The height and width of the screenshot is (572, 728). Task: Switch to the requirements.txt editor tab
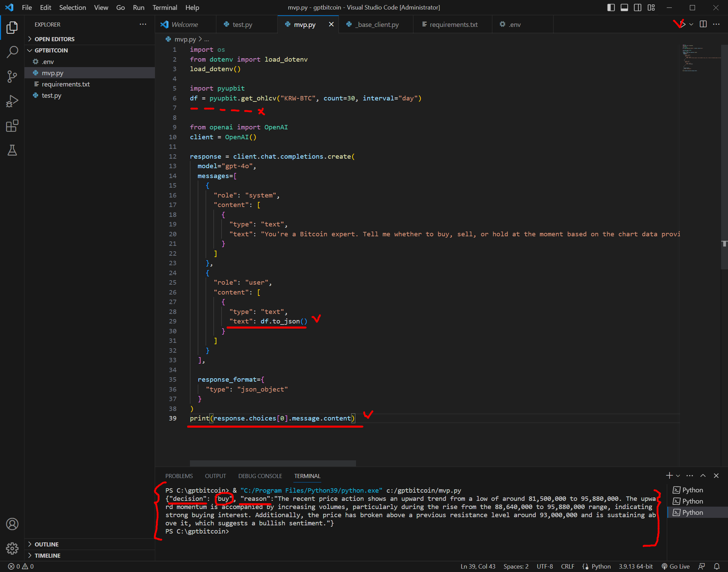[453, 25]
